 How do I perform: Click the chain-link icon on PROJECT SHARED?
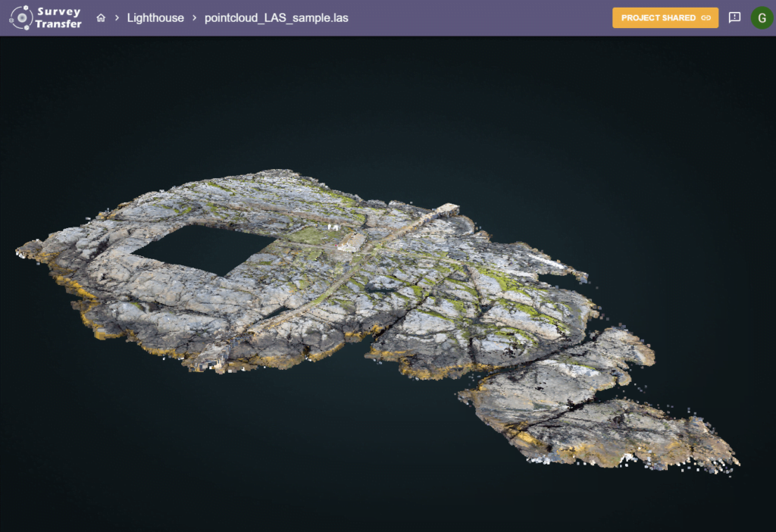pos(708,17)
